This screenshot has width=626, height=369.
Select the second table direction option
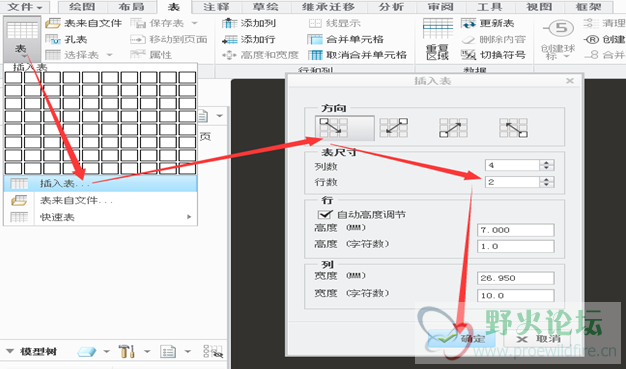394,127
